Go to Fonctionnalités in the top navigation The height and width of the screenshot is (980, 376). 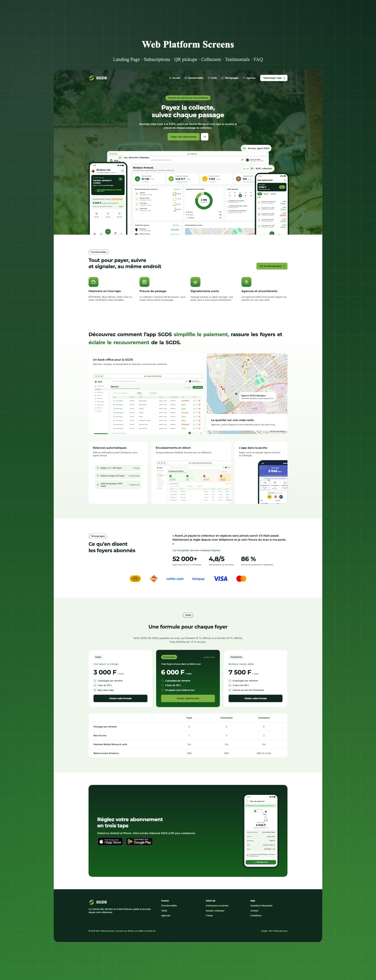click(194, 78)
